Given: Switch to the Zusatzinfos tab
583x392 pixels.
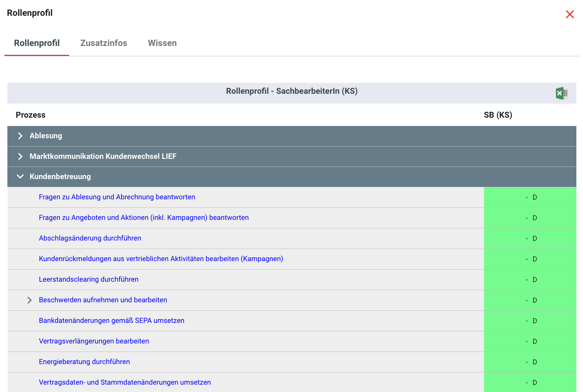Looking at the screenshot, I should [x=103, y=43].
